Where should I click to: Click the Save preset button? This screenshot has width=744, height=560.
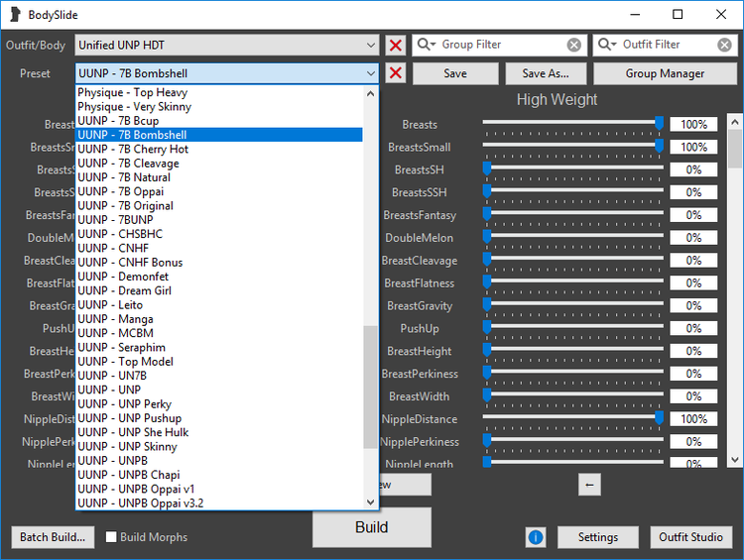click(455, 73)
